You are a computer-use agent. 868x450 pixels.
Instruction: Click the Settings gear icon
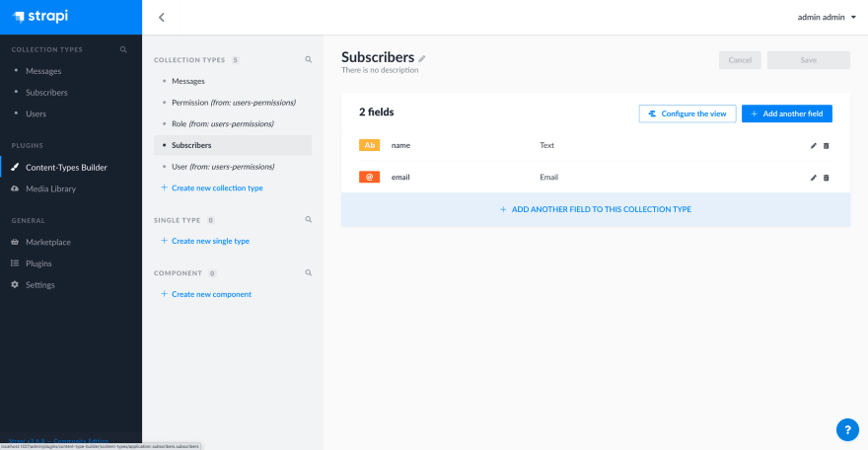[x=15, y=284]
